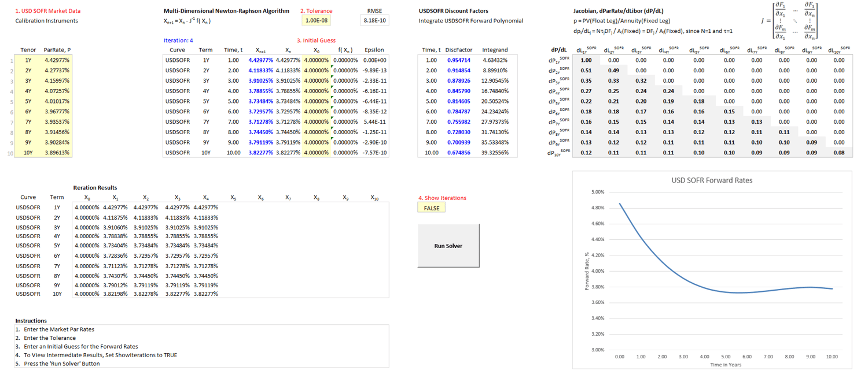Click the 'USD SOFR Forward Rates' chart title

click(712, 180)
